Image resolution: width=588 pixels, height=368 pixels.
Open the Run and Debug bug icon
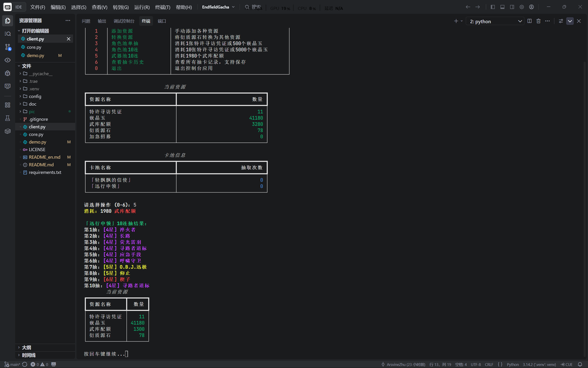pos(7,73)
